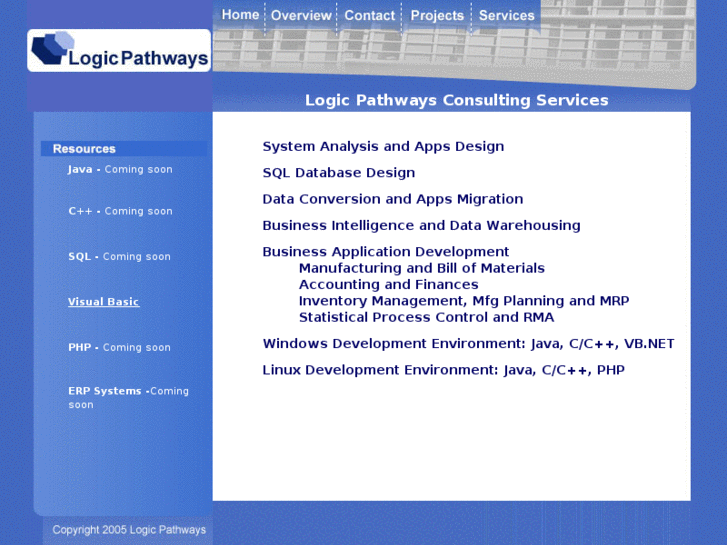Click the C++ coming soon entry

coord(121,211)
